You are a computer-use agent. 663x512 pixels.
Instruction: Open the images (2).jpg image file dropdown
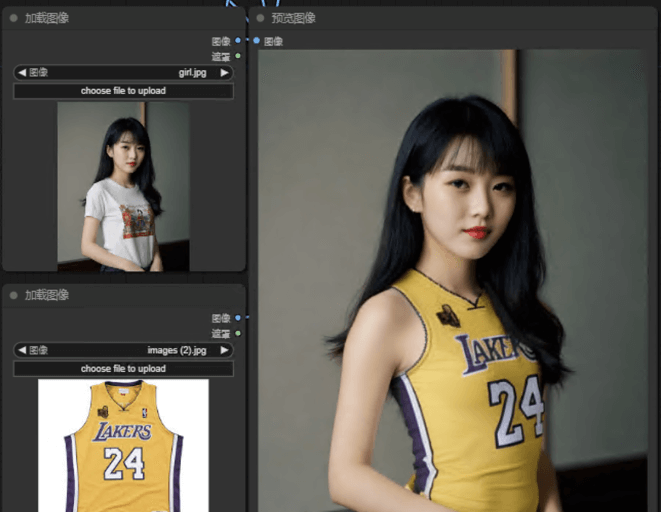123,350
